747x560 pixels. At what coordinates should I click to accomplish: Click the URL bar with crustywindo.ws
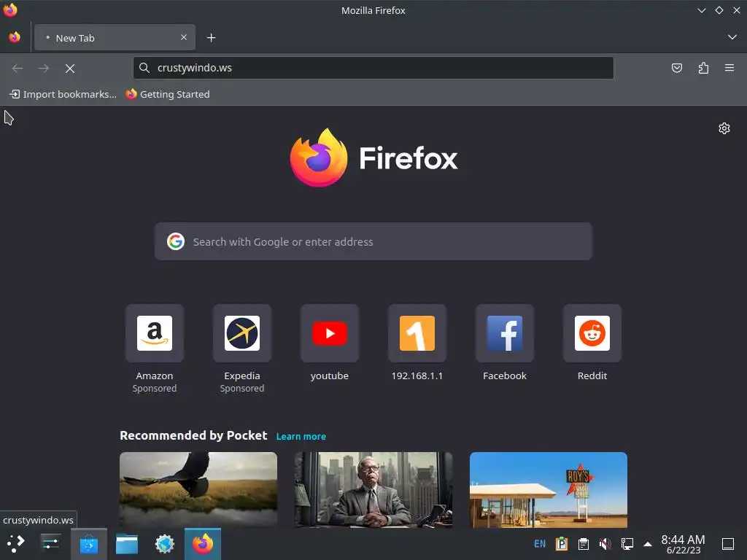point(373,68)
